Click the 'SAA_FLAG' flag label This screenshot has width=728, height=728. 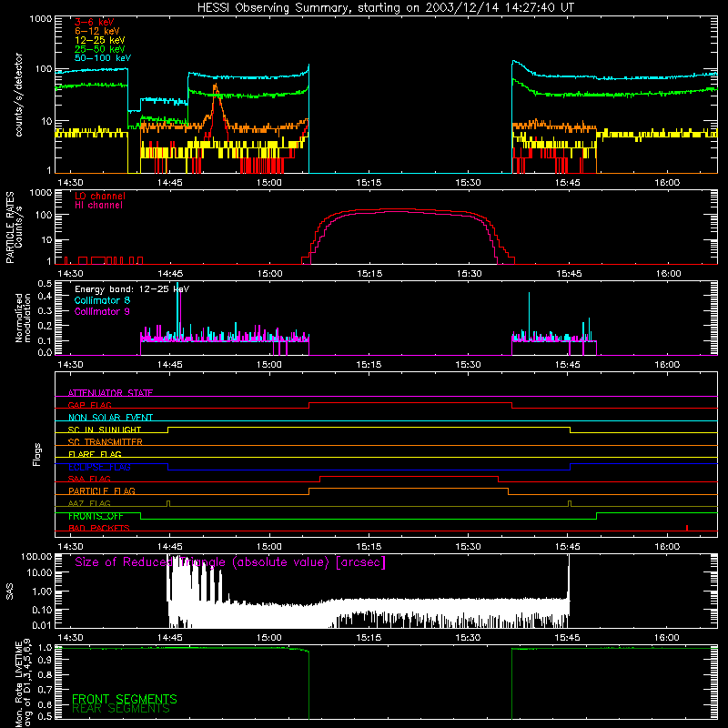point(89,479)
